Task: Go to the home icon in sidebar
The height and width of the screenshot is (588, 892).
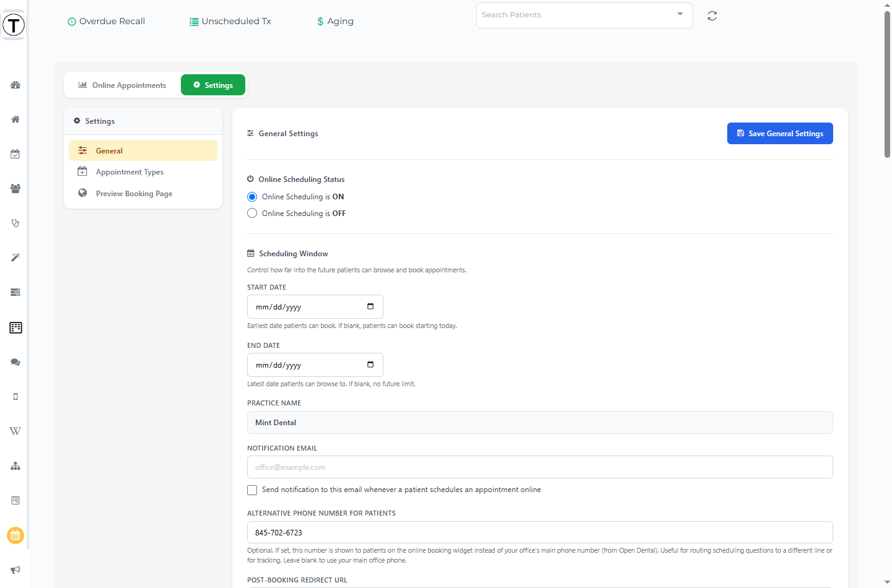Action: pyautogui.click(x=15, y=119)
